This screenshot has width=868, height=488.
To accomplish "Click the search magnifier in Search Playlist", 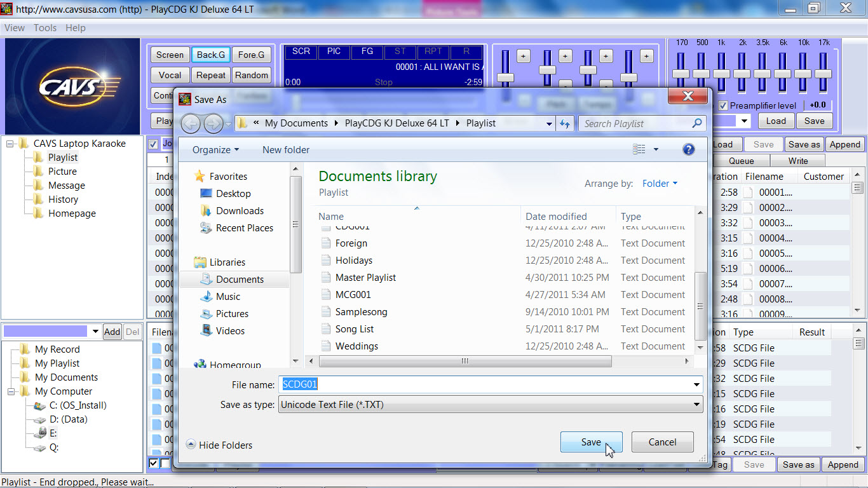I will click(x=697, y=123).
